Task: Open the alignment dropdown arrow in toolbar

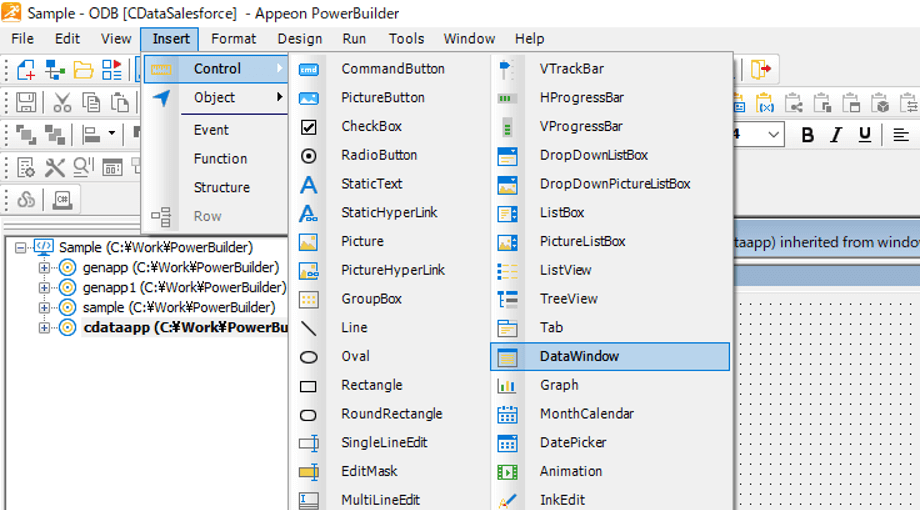Action: 111,134
